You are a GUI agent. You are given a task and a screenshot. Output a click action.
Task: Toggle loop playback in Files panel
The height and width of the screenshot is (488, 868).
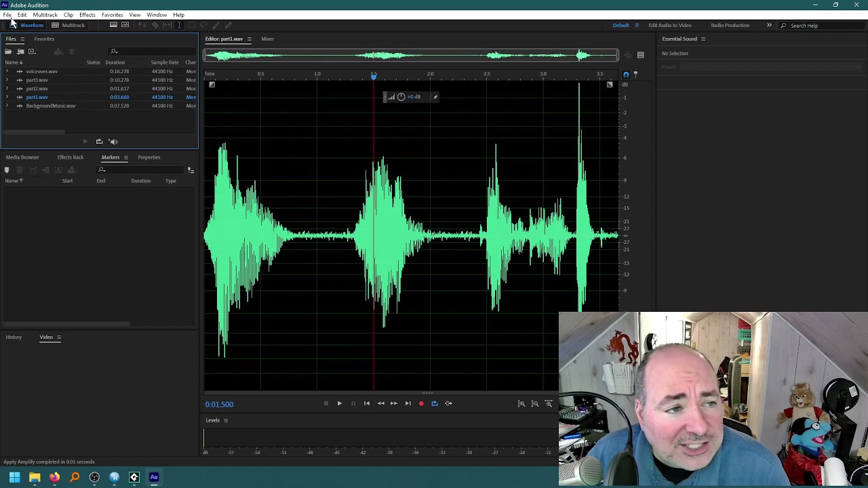point(99,142)
